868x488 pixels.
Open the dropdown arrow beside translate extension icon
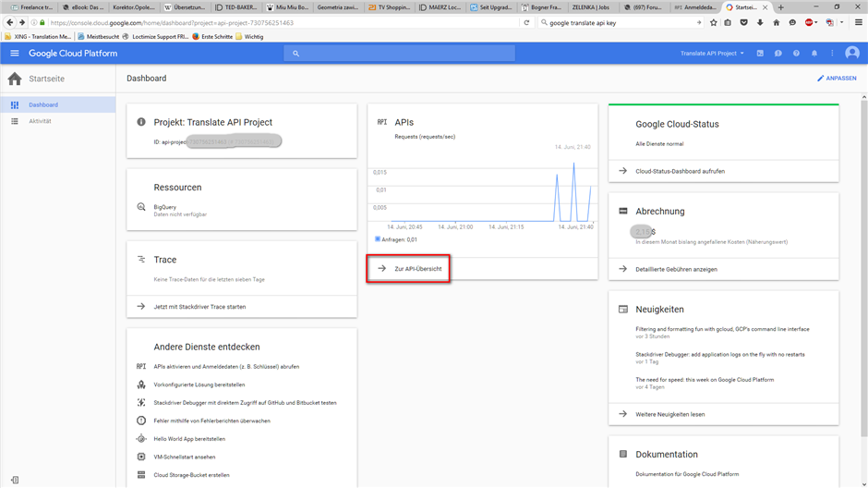pyautogui.click(x=841, y=23)
